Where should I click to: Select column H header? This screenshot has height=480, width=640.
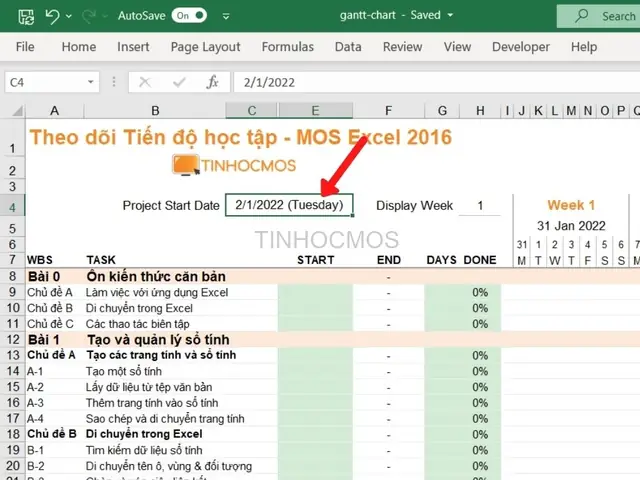point(480,111)
